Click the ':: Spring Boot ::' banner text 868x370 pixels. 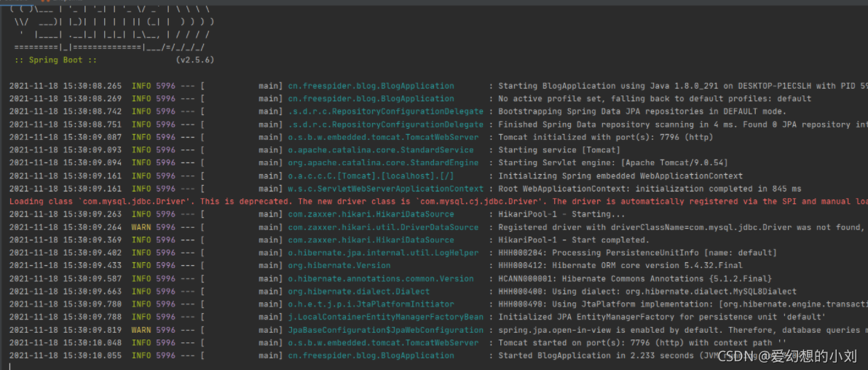click(56, 60)
